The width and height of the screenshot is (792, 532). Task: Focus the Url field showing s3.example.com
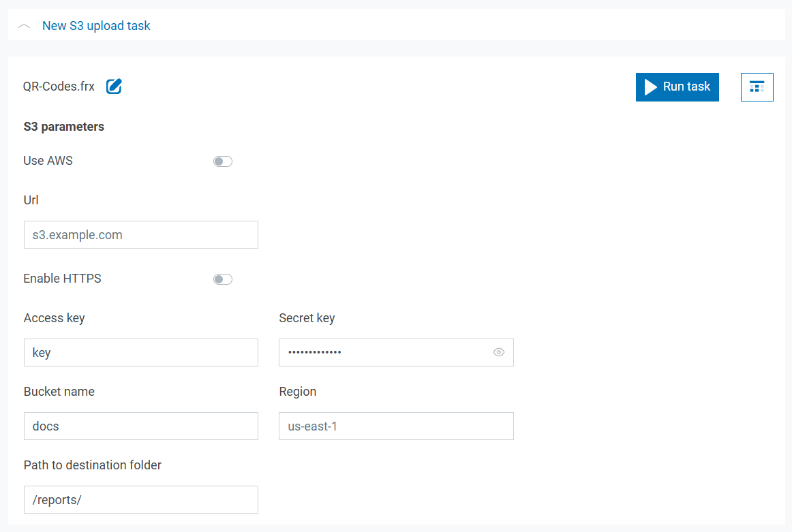pos(140,234)
